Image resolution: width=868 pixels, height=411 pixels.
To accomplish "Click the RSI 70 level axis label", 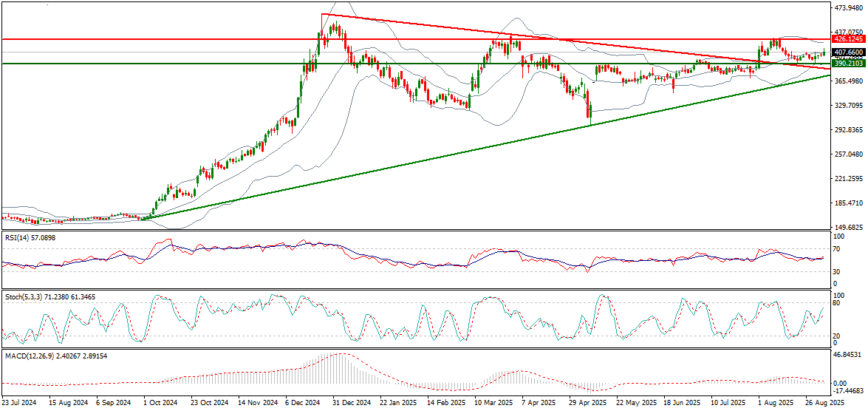I will [x=837, y=249].
